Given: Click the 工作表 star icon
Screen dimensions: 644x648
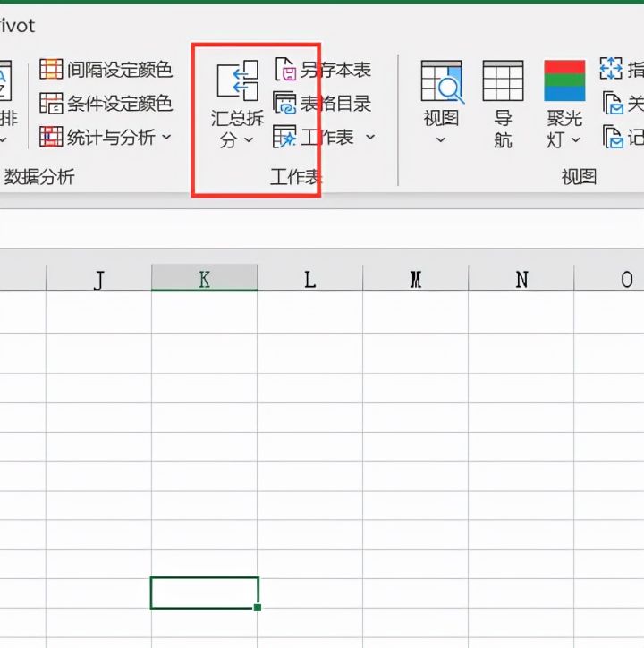Looking at the screenshot, I should (284, 137).
